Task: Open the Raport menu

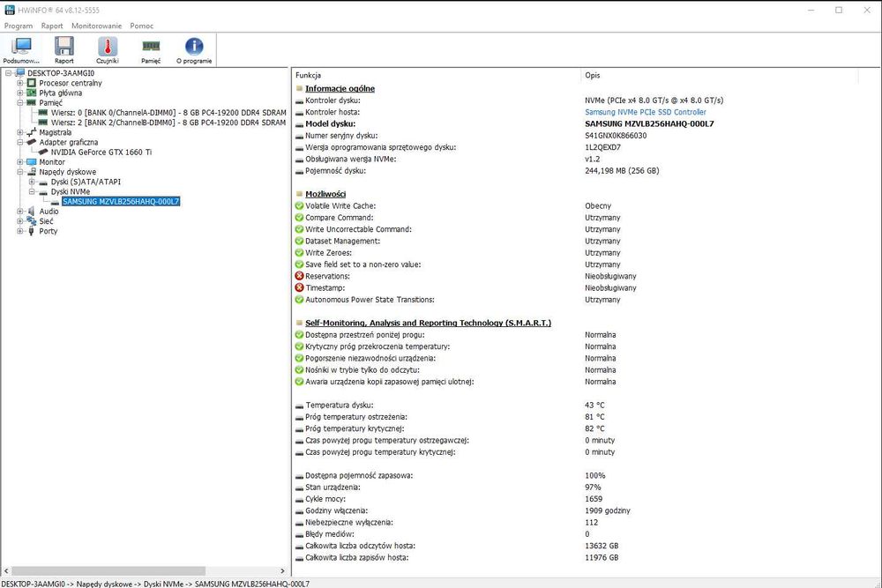Action: [52, 26]
